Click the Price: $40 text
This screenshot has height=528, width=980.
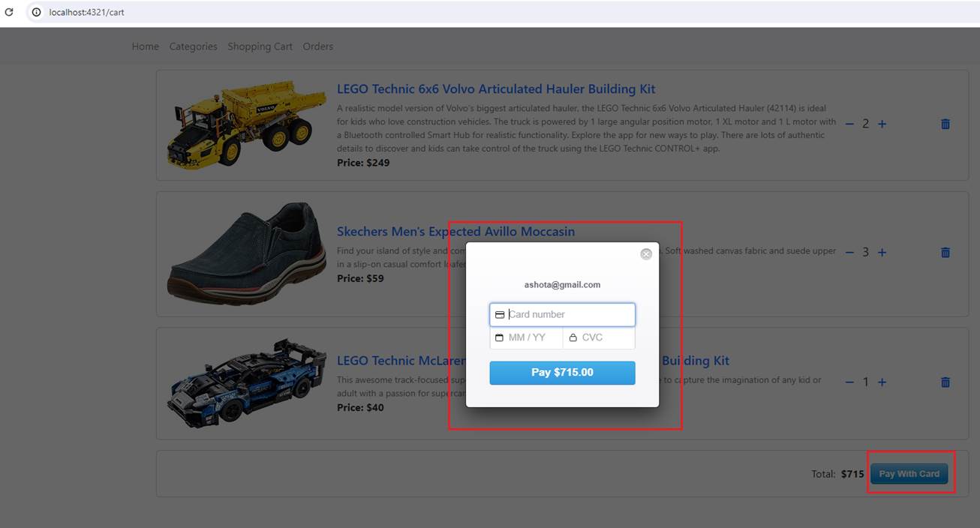point(360,407)
